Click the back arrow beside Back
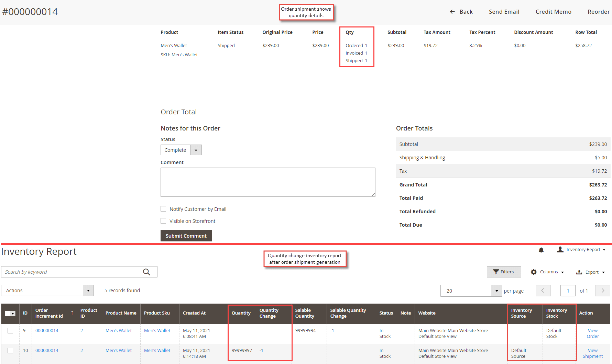612x364 pixels. [452, 11]
